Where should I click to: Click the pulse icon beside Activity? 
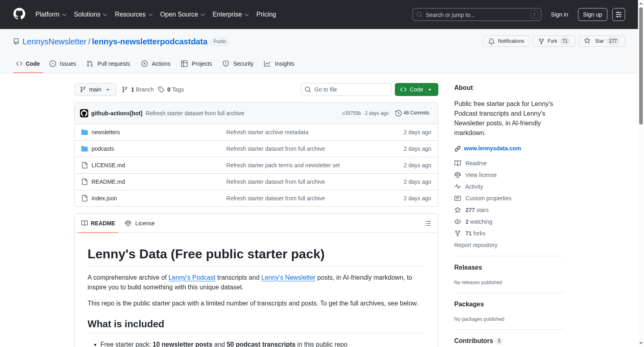(458, 187)
